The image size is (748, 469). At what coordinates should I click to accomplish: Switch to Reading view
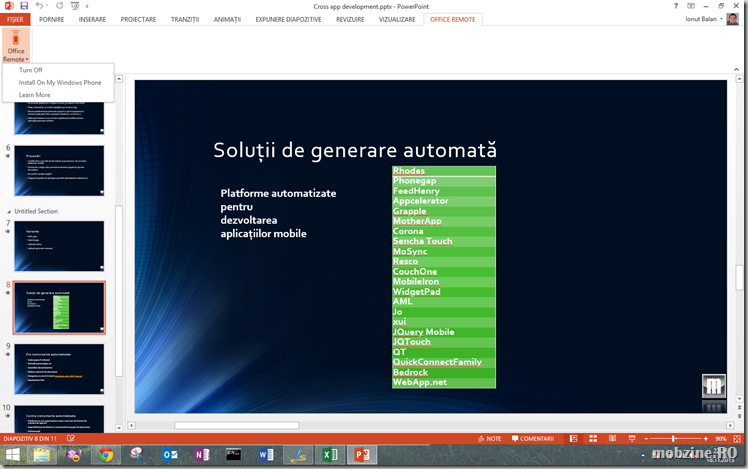(x=613, y=438)
